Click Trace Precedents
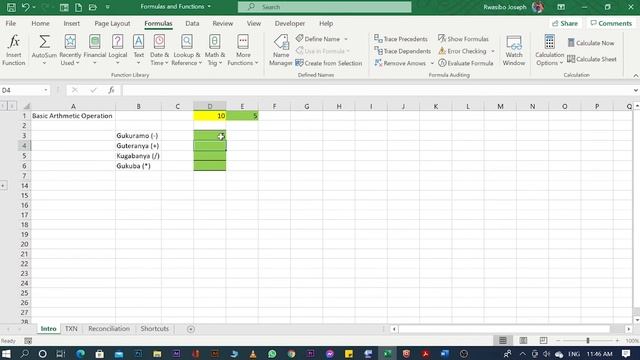The height and width of the screenshot is (360, 640). (401, 39)
